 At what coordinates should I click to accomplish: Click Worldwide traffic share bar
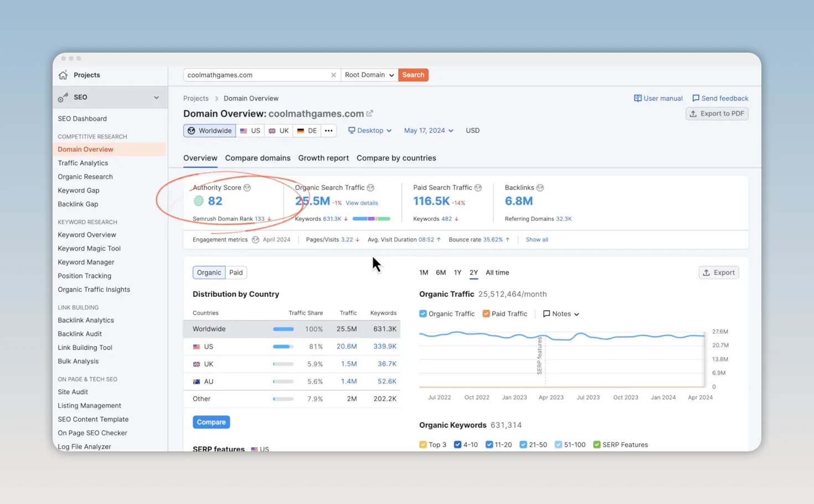[283, 329]
